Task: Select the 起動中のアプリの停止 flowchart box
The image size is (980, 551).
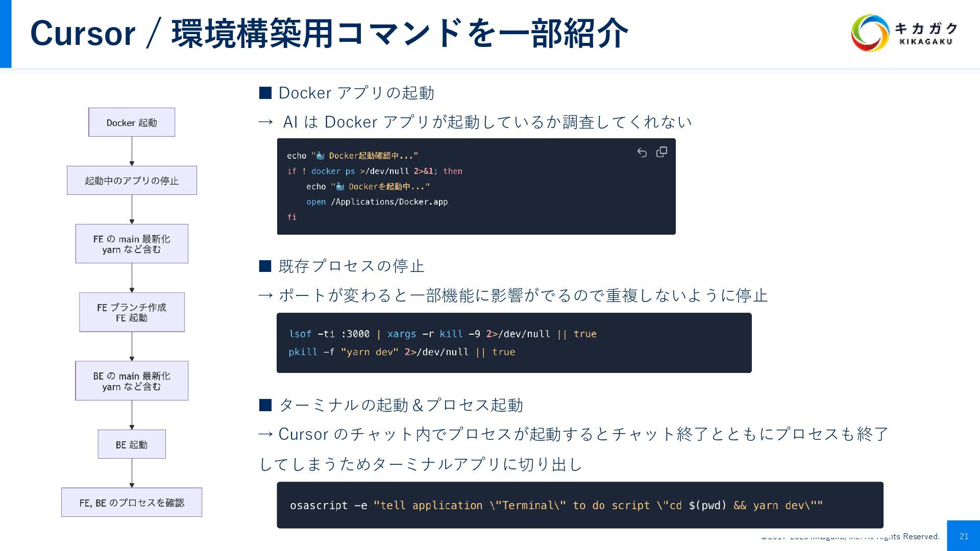Action: 132,181
